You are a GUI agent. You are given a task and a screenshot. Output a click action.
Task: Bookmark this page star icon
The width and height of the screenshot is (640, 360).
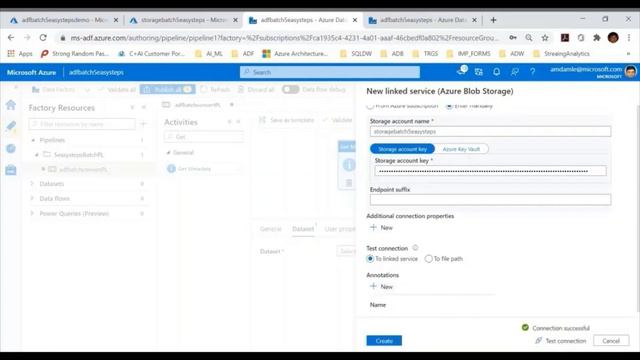point(544,38)
